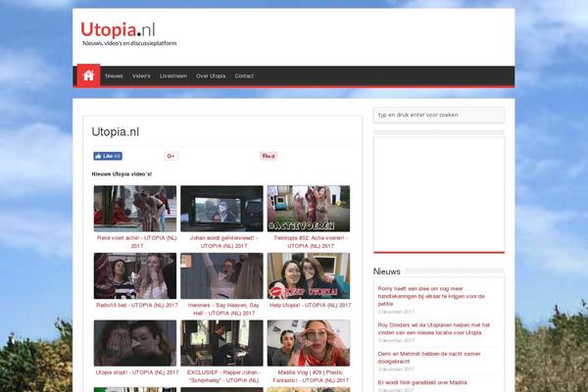Viewport: 588px width, 392px height.
Task: Click 'Johan wordt geïnterviewd!' title link
Action: [223, 242]
